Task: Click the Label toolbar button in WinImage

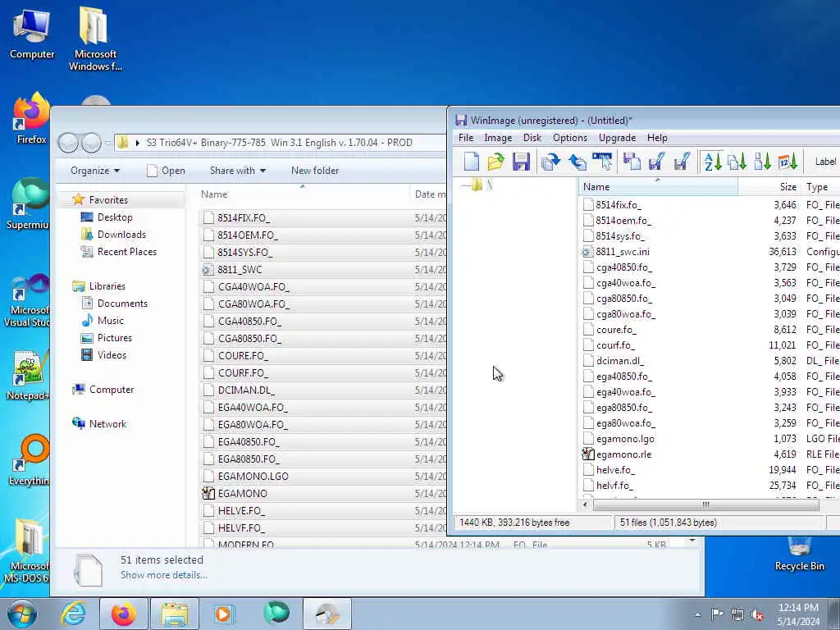Action: (x=825, y=162)
